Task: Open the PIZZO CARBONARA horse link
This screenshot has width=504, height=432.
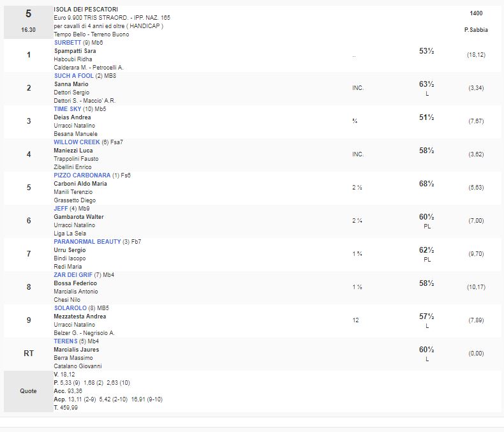Action: coord(82,175)
